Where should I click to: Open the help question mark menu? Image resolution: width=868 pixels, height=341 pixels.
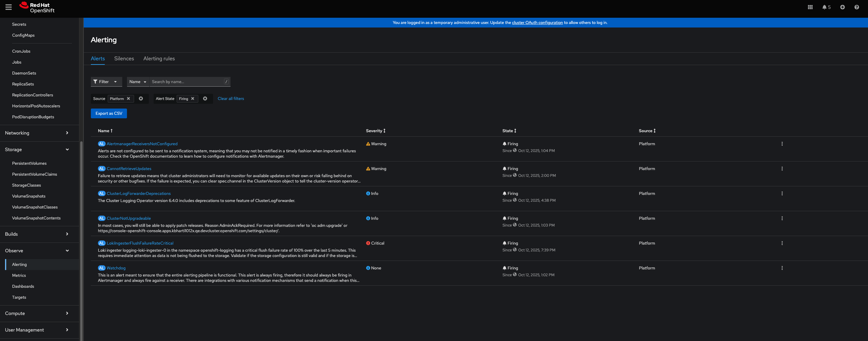856,7
